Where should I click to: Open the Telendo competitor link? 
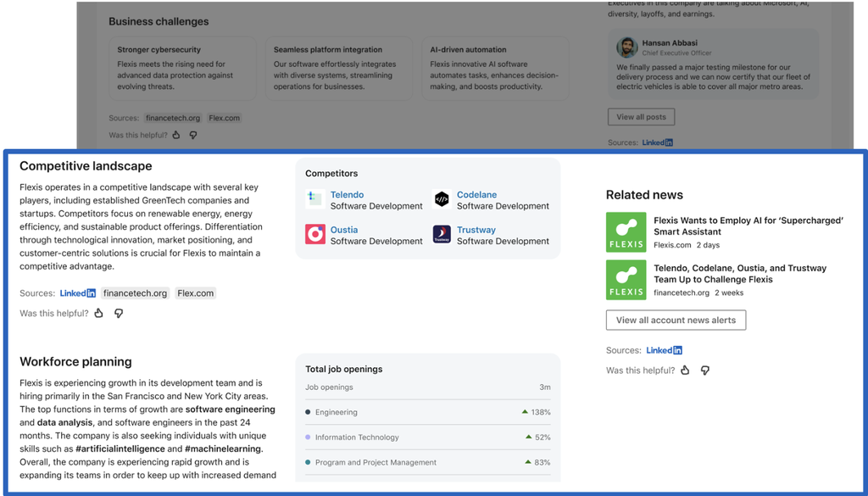347,195
